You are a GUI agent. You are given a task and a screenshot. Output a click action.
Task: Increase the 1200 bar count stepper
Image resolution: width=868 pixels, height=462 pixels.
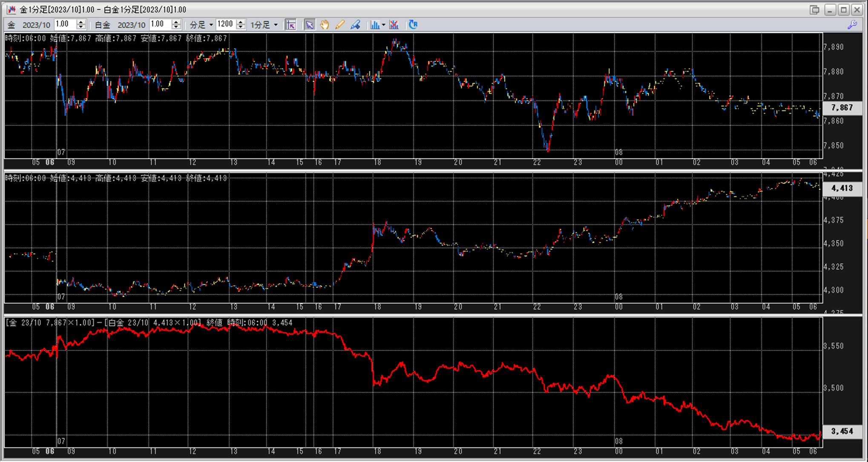pos(241,22)
